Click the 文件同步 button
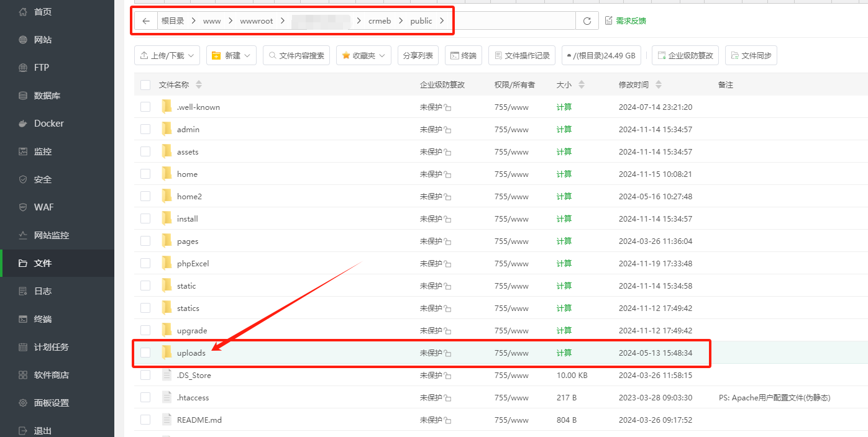Image resolution: width=868 pixels, height=437 pixels. [x=751, y=55]
